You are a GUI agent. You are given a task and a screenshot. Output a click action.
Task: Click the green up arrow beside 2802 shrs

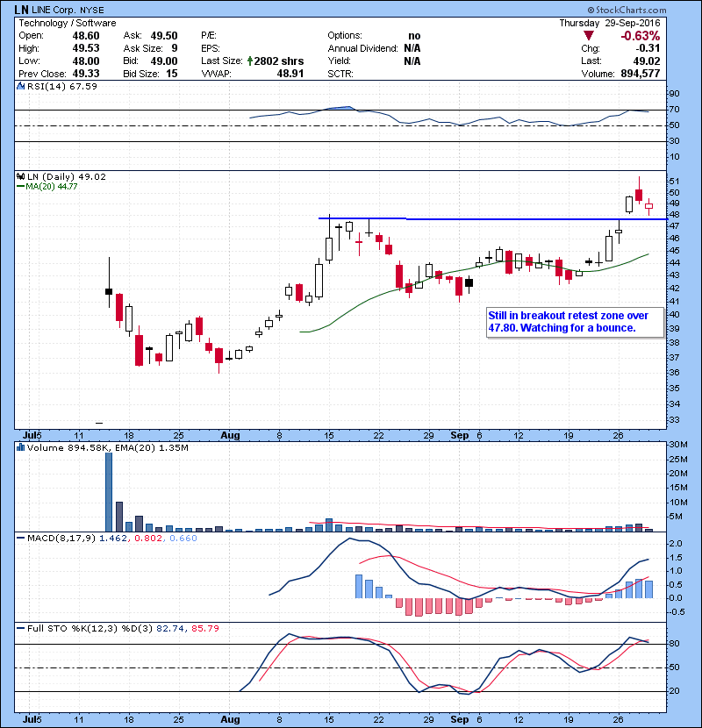250,61
